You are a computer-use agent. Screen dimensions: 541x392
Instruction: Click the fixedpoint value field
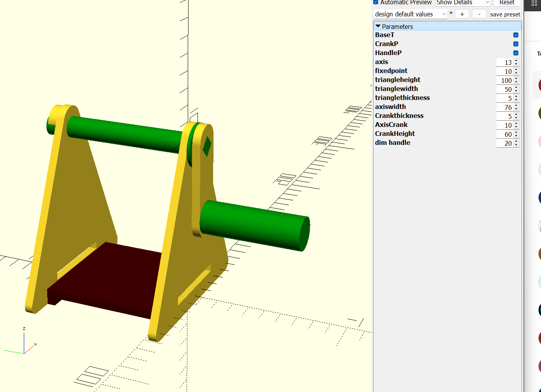click(x=505, y=71)
